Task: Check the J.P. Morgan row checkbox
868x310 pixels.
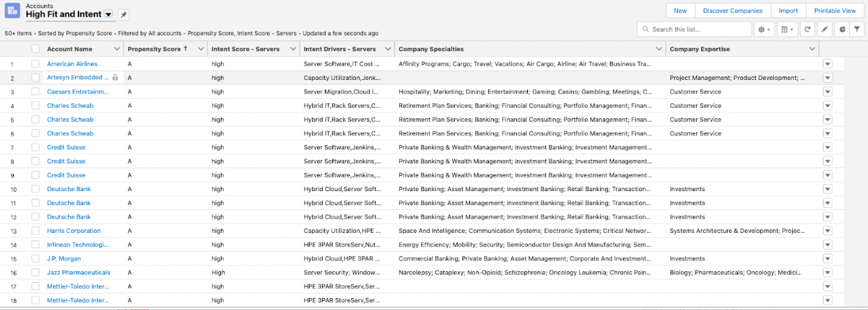Action: tap(35, 259)
